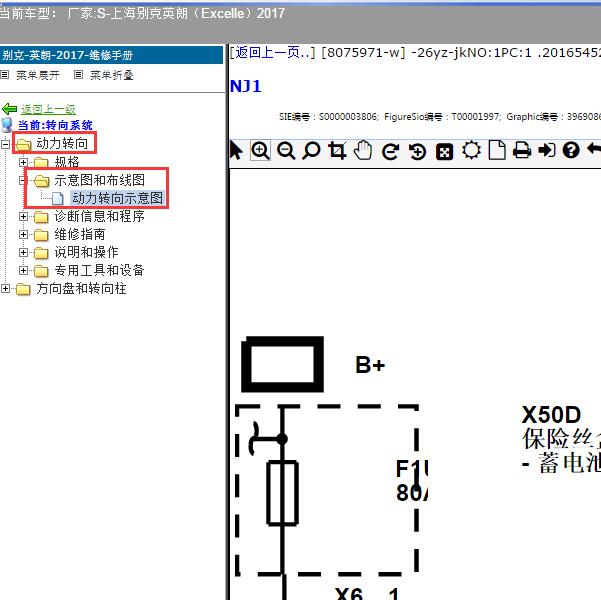Image resolution: width=601 pixels, height=600 pixels.
Task: Select the 示意图和布线图 tree label
Action: [x=99, y=180]
